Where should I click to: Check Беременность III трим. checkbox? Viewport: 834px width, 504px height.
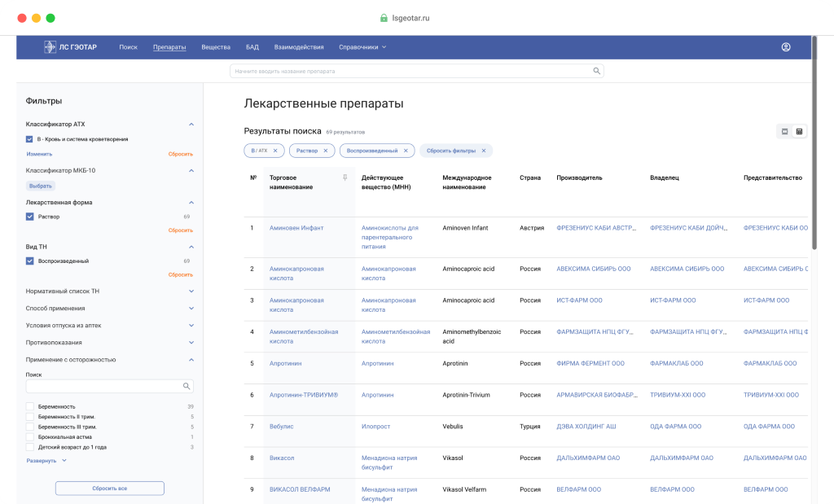point(30,427)
